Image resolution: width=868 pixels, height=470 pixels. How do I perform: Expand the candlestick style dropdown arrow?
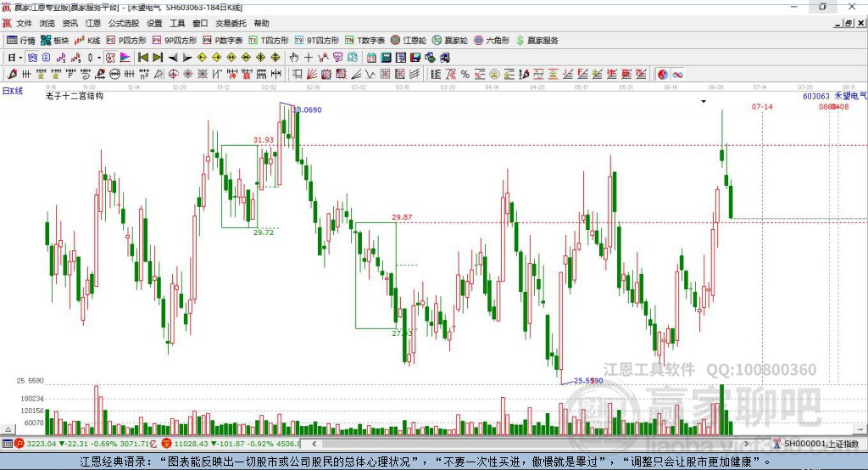coord(99,58)
